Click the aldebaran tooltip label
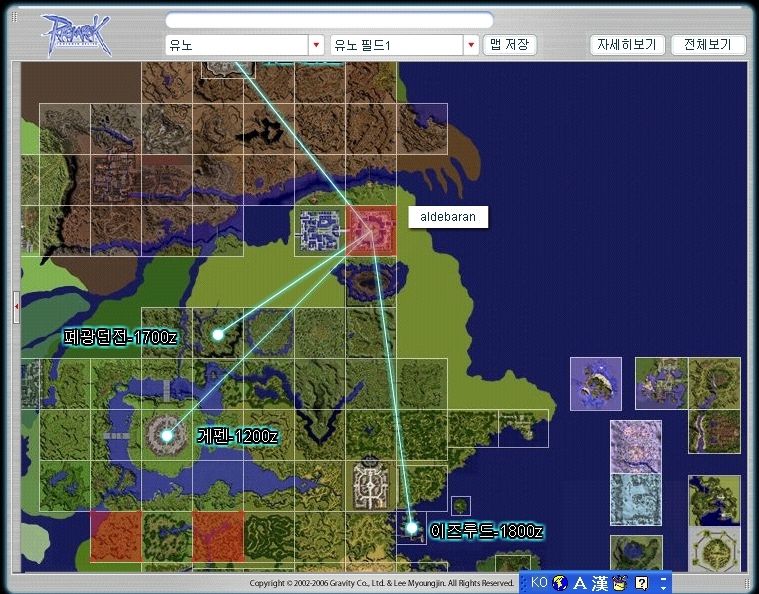This screenshot has width=759, height=594. pos(448,217)
